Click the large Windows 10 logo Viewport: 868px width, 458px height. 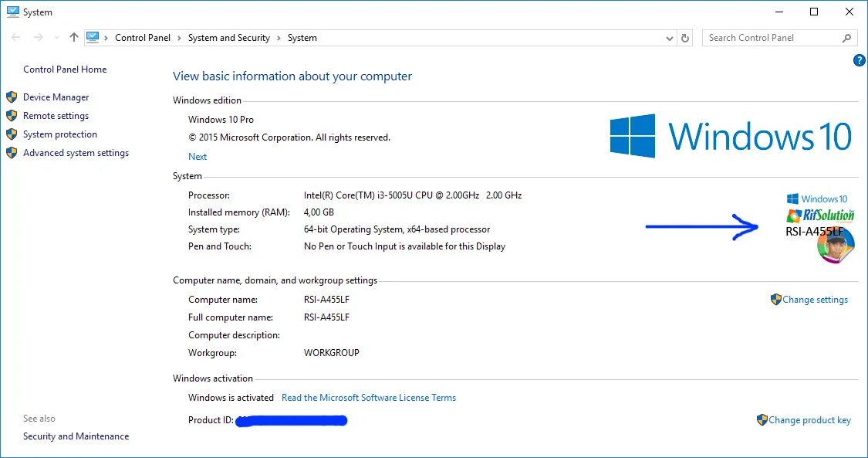[731, 136]
